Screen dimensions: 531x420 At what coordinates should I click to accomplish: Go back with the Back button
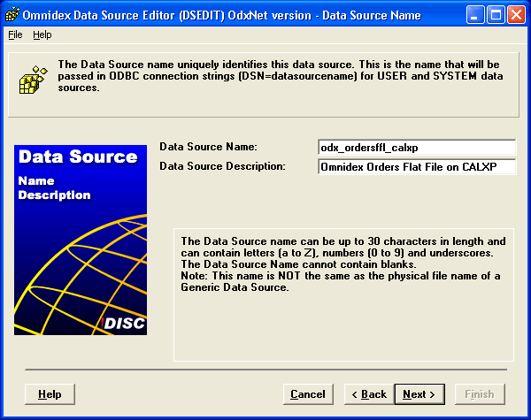[x=369, y=394]
